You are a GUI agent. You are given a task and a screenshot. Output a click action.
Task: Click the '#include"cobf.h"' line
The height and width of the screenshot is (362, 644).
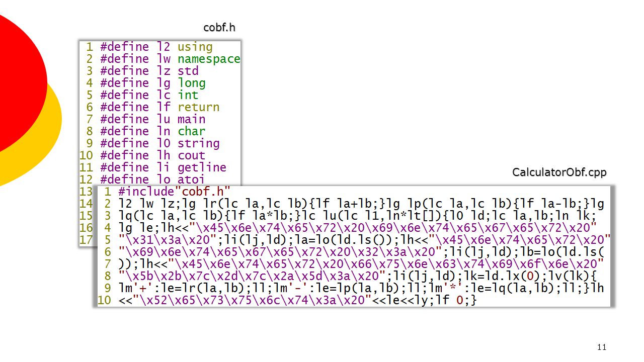click(175, 192)
